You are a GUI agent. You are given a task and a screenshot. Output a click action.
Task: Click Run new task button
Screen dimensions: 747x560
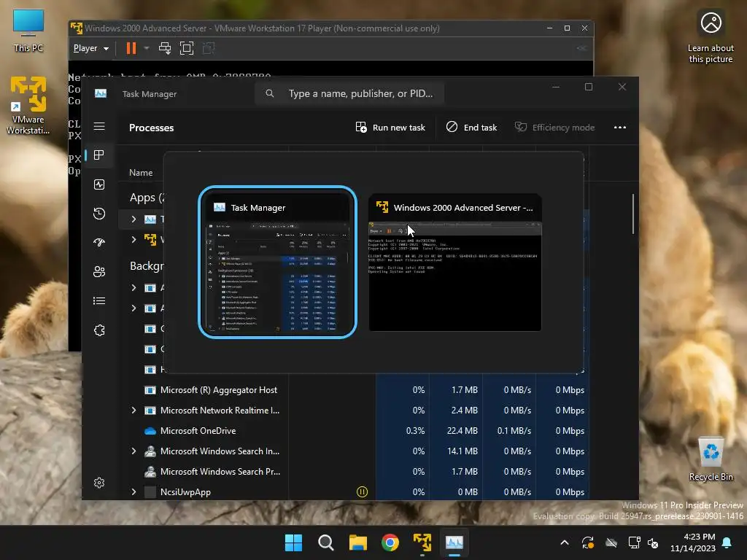coord(390,127)
